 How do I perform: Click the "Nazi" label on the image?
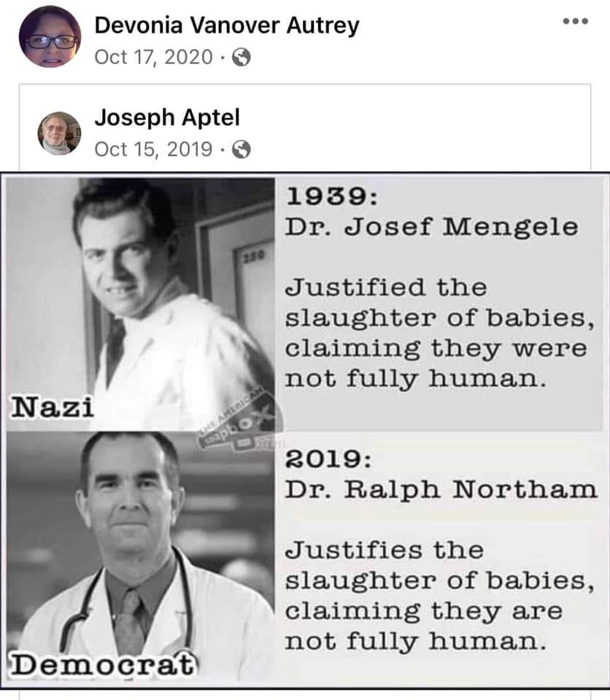click(x=51, y=407)
